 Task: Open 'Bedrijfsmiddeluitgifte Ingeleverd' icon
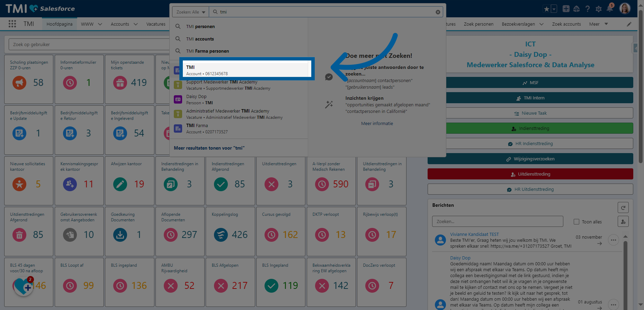tap(120, 133)
